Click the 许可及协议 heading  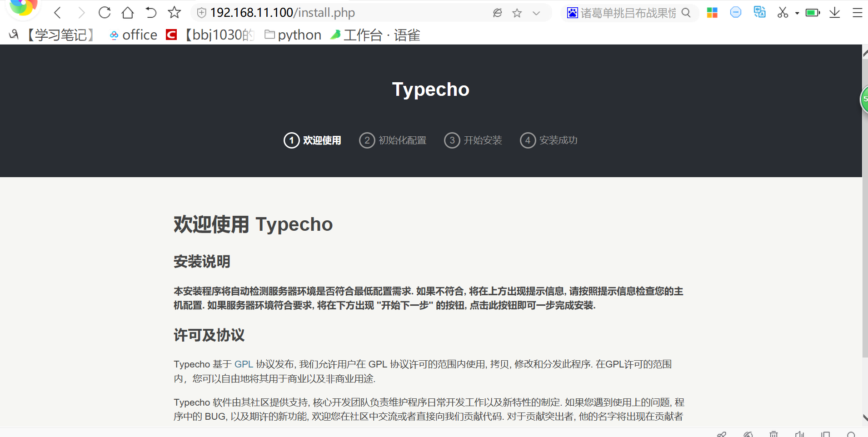pyautogui.click(x=209, y=335)
